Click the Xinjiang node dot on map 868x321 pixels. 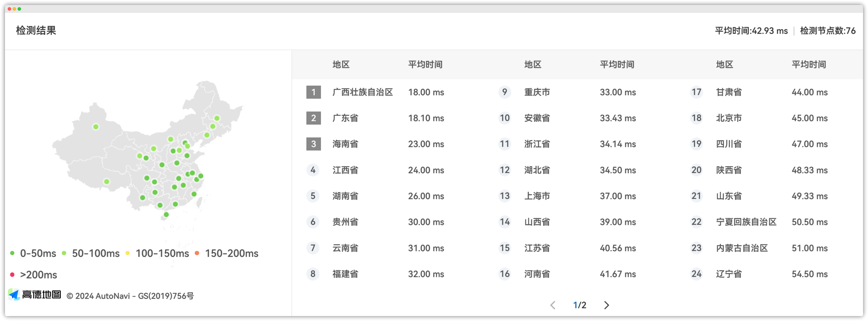coord(96,127)
